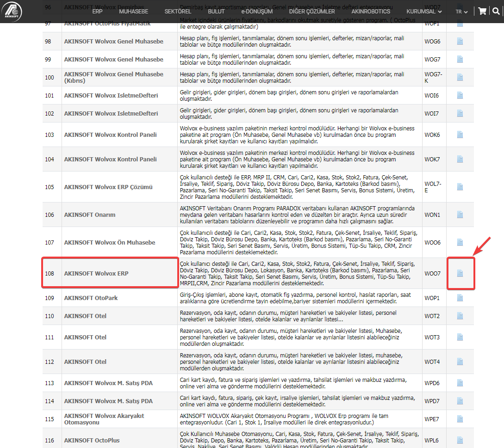Open the AKINROBOTICS menu
The height and width of the screenshot is (448, 504).
pyautogui.click(x=371, y=12)
